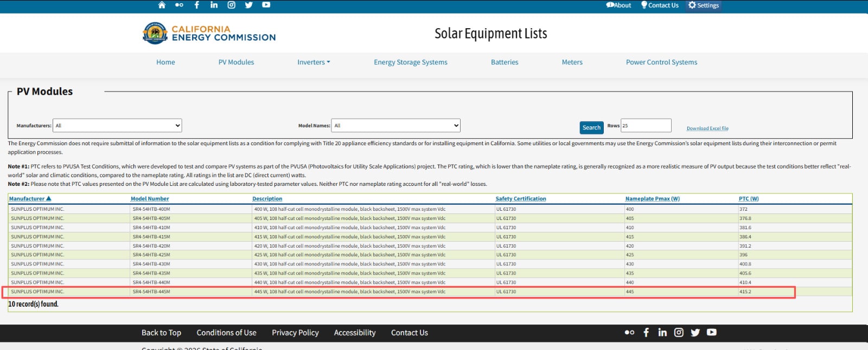Viewport: 868px width, 350px height.
Task: Expand the Manufacturers dropdown
Action: click(x=117, y=126)
